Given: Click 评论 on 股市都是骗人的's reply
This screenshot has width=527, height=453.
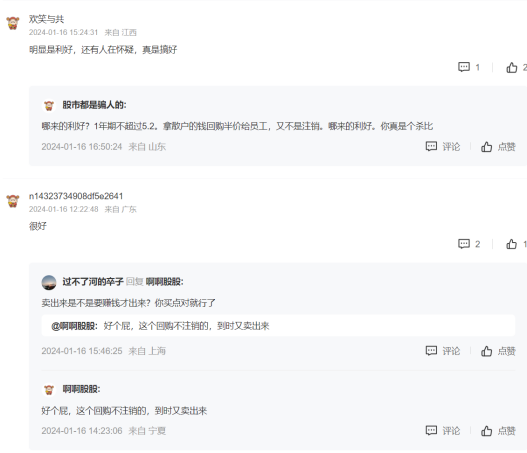Looking at the screenshot, I should click(443, 147).
